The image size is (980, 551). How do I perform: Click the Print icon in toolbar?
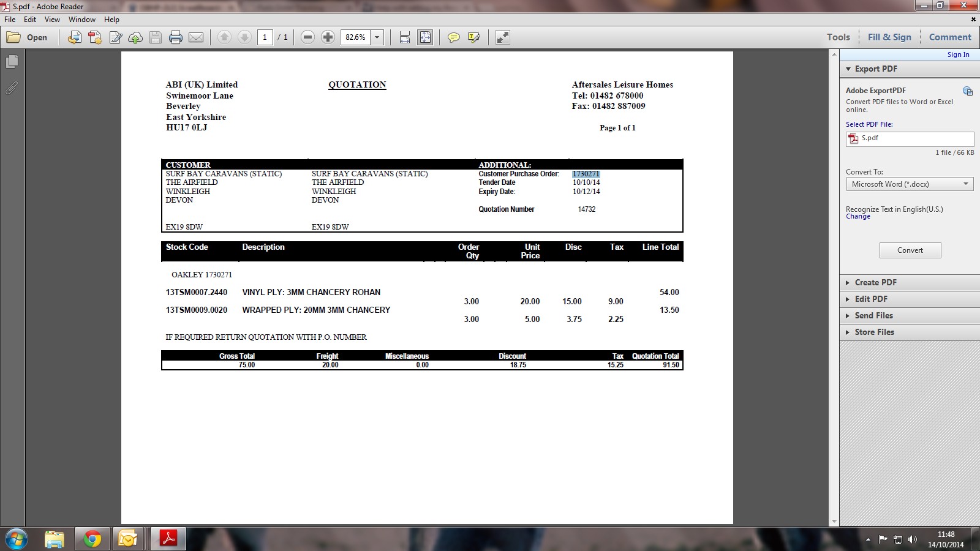pos(176,37)
